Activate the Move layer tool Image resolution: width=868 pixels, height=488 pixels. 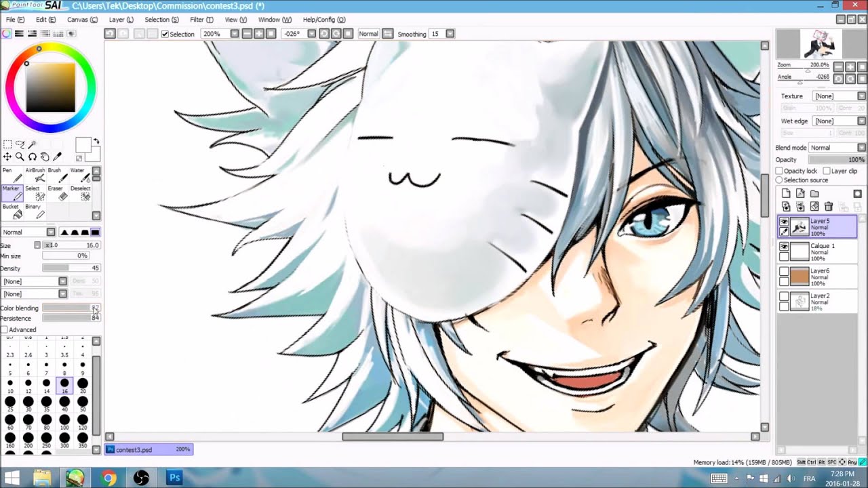[7, 157]
